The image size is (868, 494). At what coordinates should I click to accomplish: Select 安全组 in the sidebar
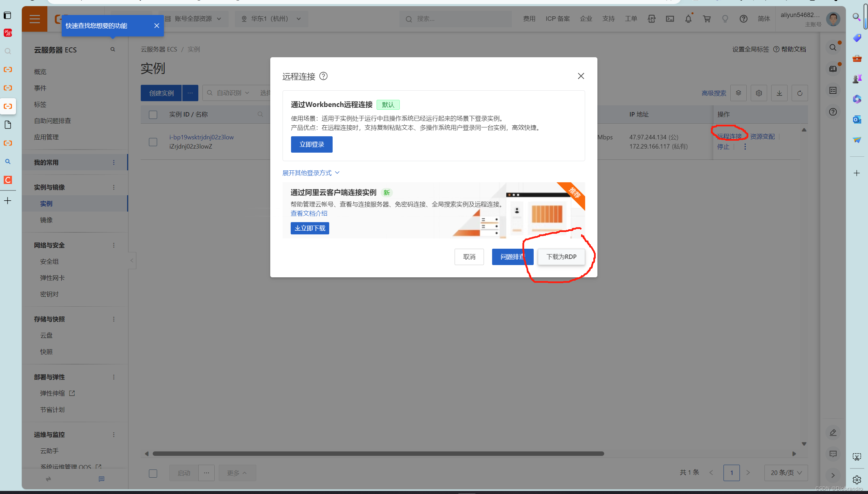[49, 261]
